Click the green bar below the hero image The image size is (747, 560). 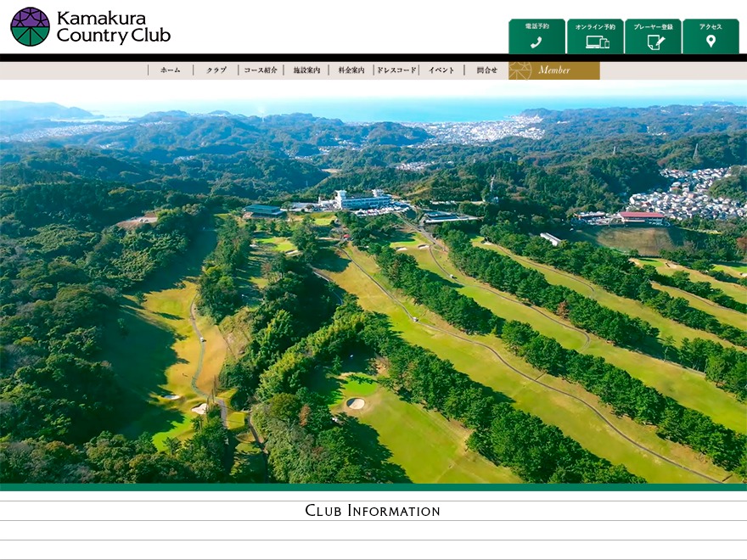(x=373, y=487)
